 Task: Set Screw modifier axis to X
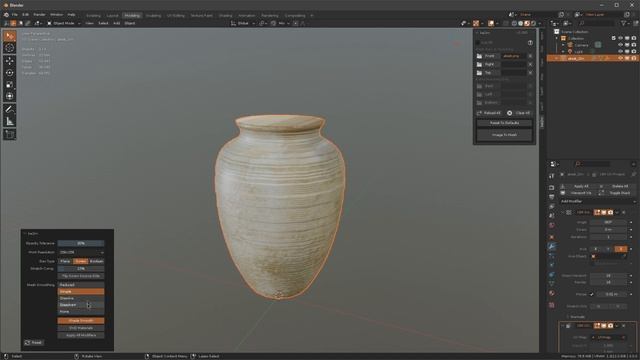point(596,249)
